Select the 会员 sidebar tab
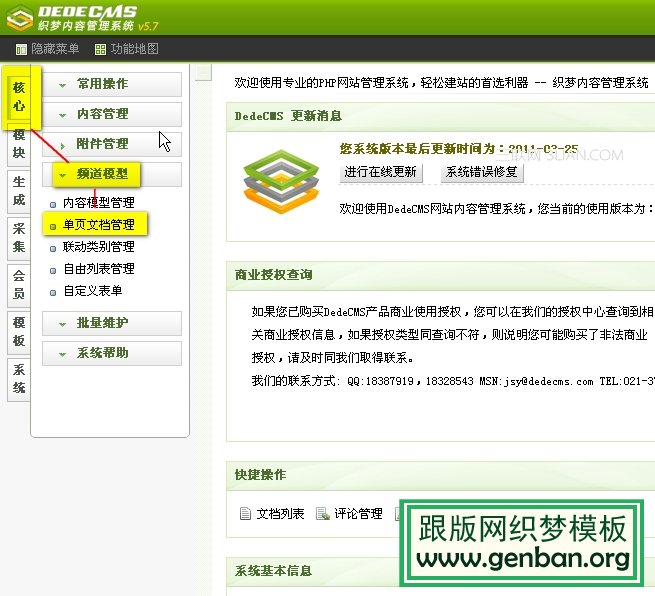 point(19,284)
